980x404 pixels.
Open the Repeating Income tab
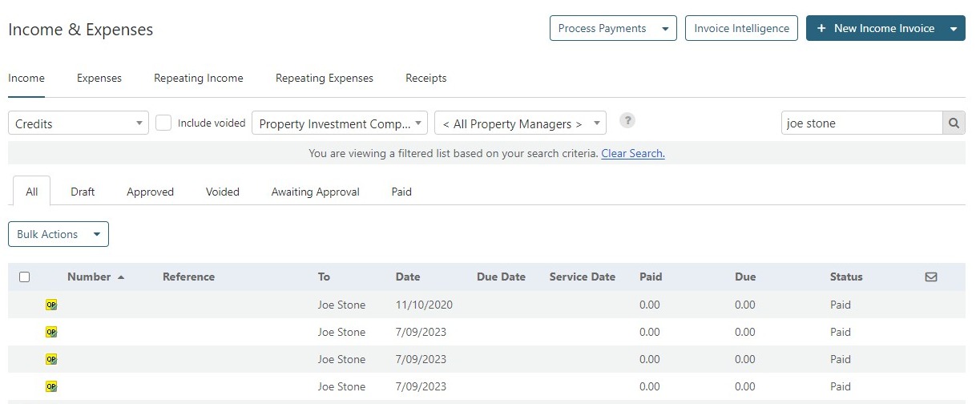pos(199,78)
